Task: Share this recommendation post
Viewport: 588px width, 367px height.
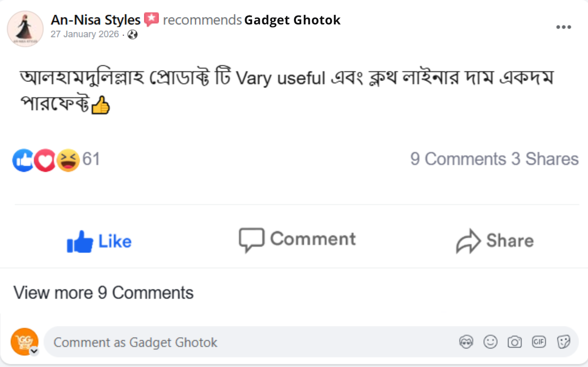Action: click(495, 241)
